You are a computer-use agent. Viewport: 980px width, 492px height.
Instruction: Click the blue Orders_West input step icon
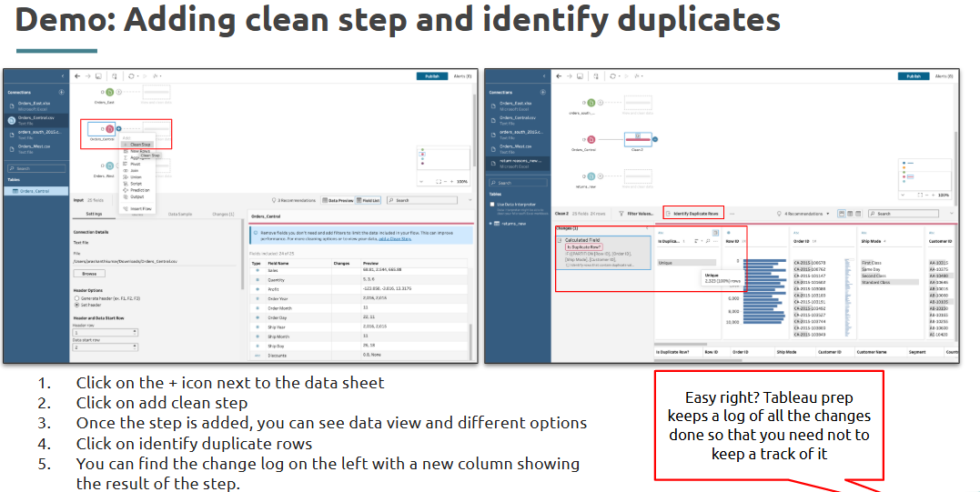pos(109,166)
